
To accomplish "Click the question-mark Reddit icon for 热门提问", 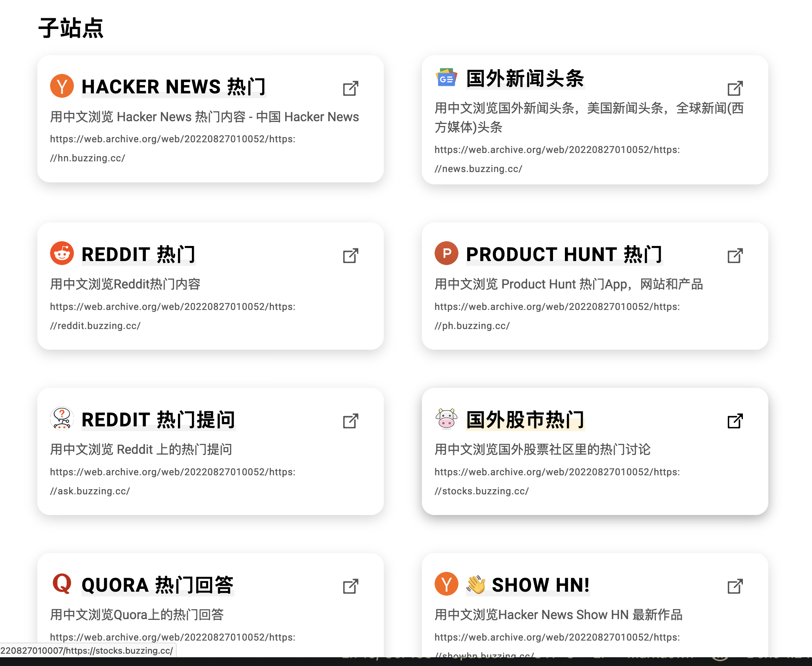I will 62,418.
